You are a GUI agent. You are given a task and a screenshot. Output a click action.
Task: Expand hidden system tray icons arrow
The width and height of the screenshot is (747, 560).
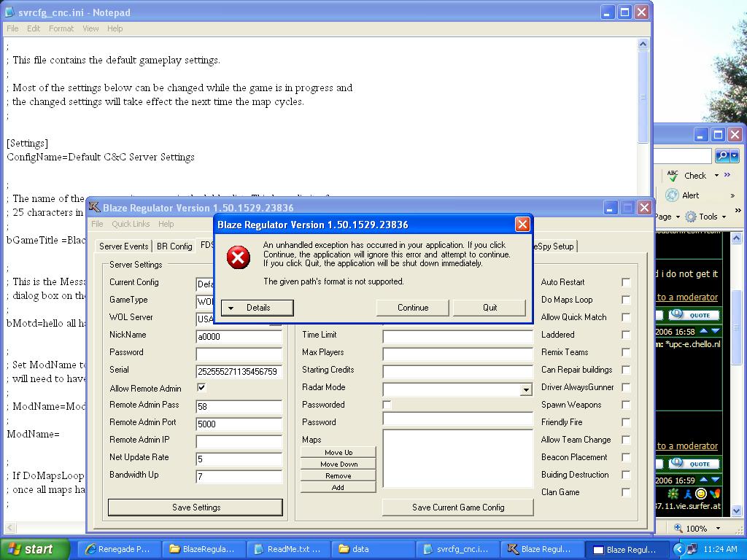[x=678, y=549]
